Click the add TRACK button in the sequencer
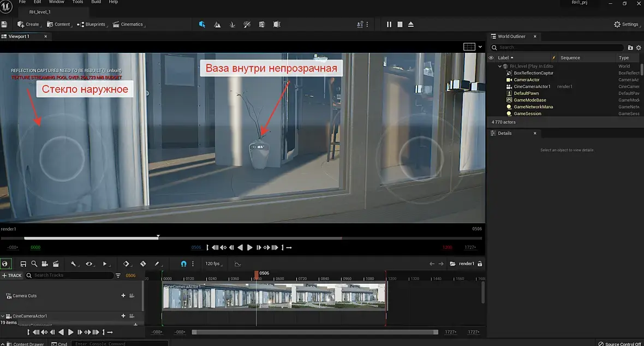This screenshot has width=644, height=346. [11, 276]
